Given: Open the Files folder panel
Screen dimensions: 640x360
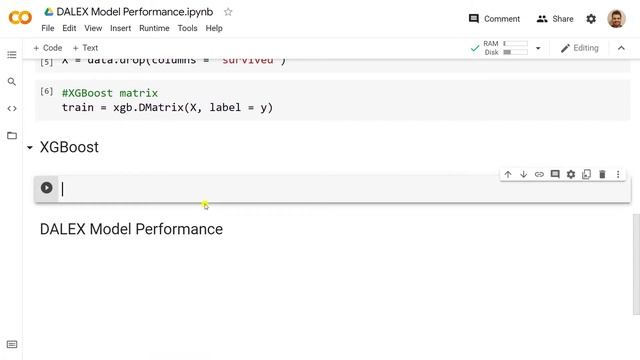Looking at the screenshot, I should [x=12, y=136].
